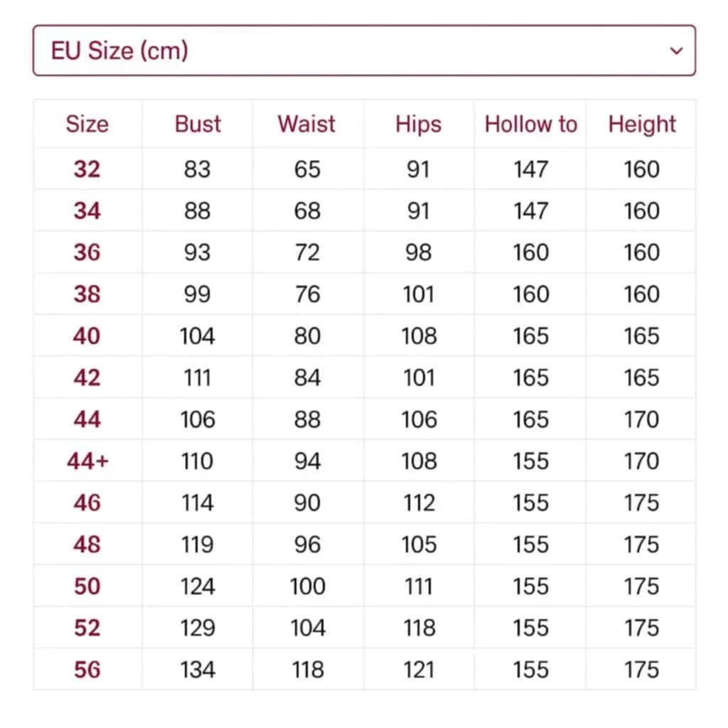This screenshot has height=728, width=728.
Task: Click the size 40 row label
Action: (87, 336)
